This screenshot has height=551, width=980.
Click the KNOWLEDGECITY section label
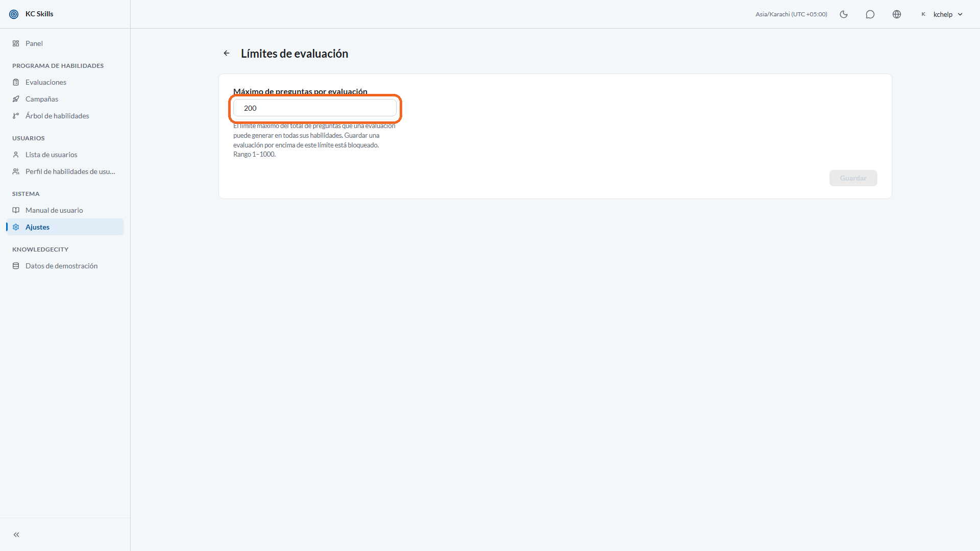[x=40, y=249]
